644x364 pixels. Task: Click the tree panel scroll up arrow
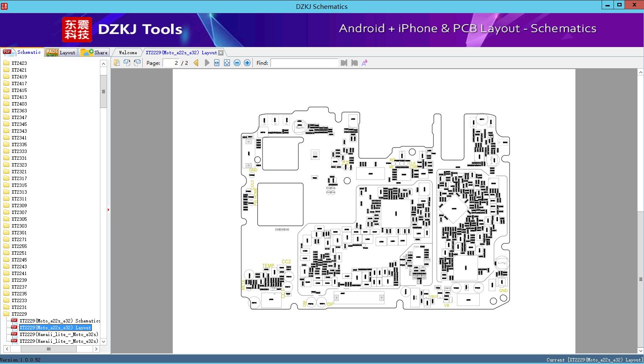click(103, 64)
